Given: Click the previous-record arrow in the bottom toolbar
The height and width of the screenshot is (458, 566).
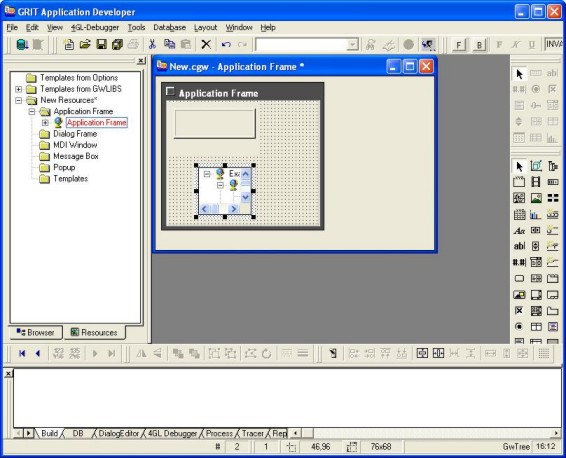Looking at the screenshot, I should [x=38, y=353].
